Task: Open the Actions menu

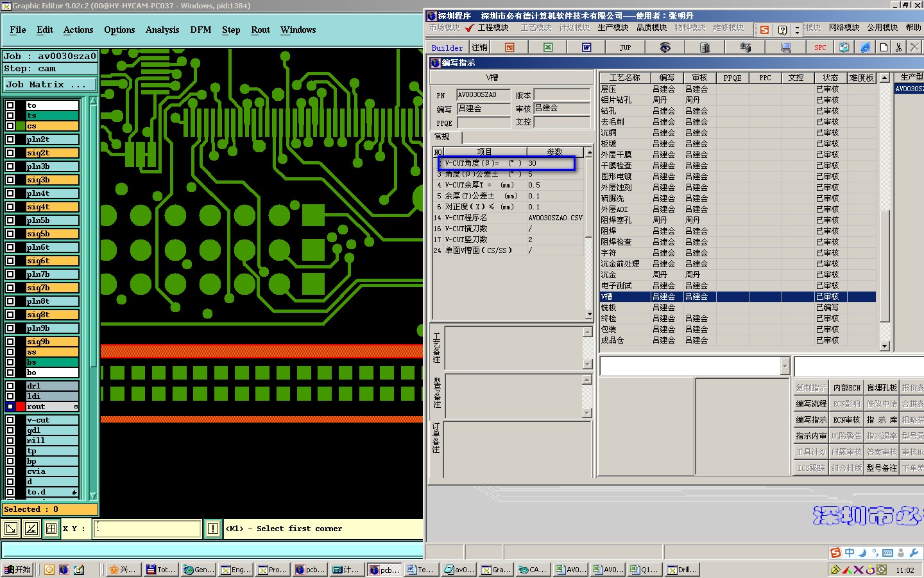Action: [78, 30]
